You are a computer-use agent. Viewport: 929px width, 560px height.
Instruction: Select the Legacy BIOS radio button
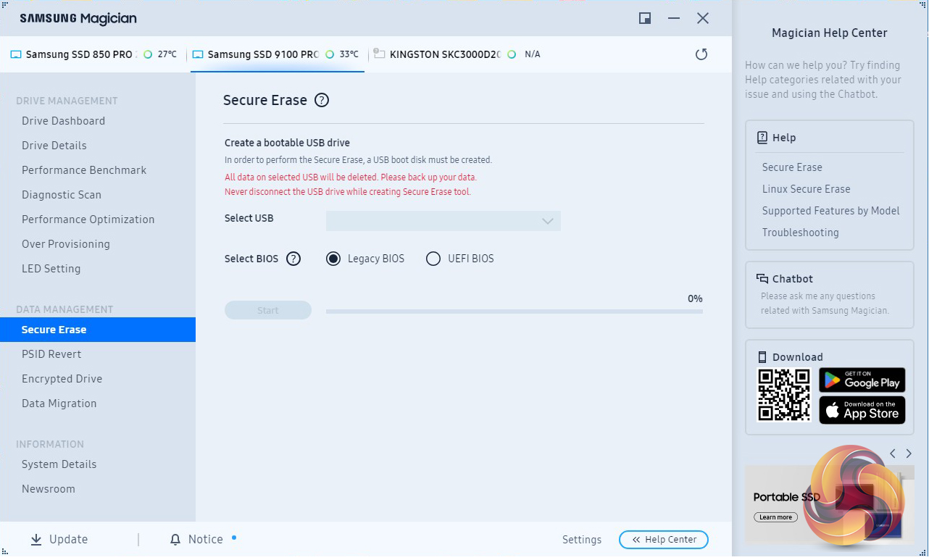click(x=333, y=259)
